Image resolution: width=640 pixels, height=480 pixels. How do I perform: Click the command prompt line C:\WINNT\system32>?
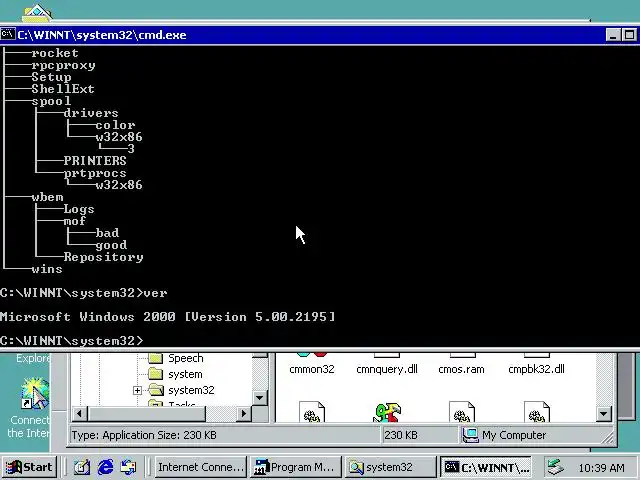pyautogui.click(x=72, y=340)
